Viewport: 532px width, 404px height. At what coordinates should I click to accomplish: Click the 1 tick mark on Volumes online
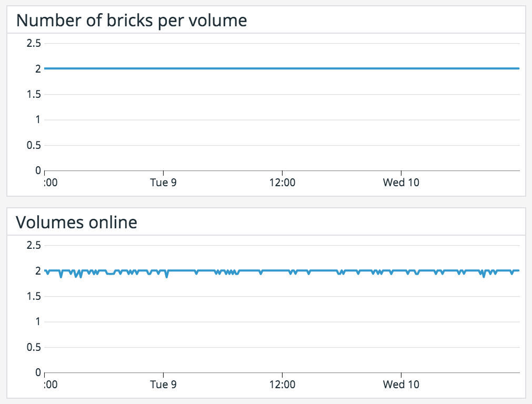[37, 321]
